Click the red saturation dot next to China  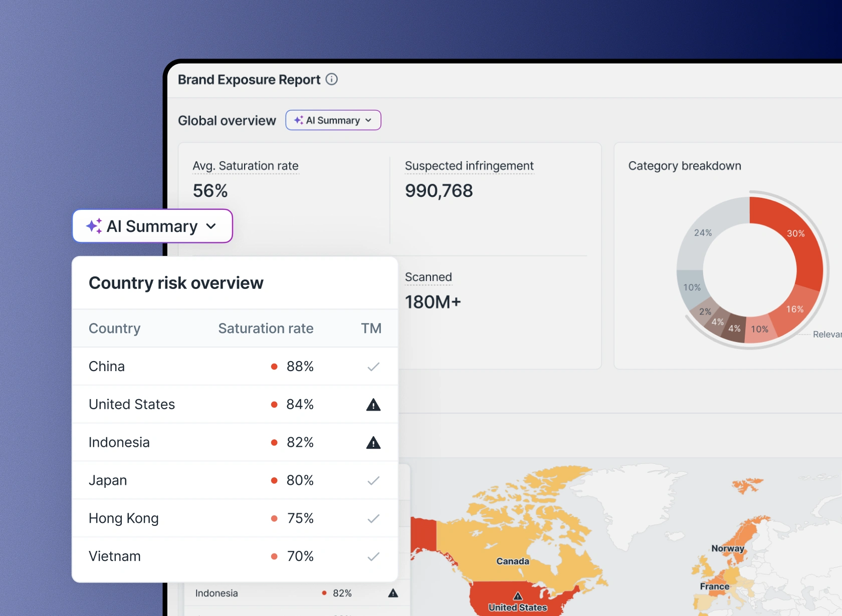click(x=275, y=367)
